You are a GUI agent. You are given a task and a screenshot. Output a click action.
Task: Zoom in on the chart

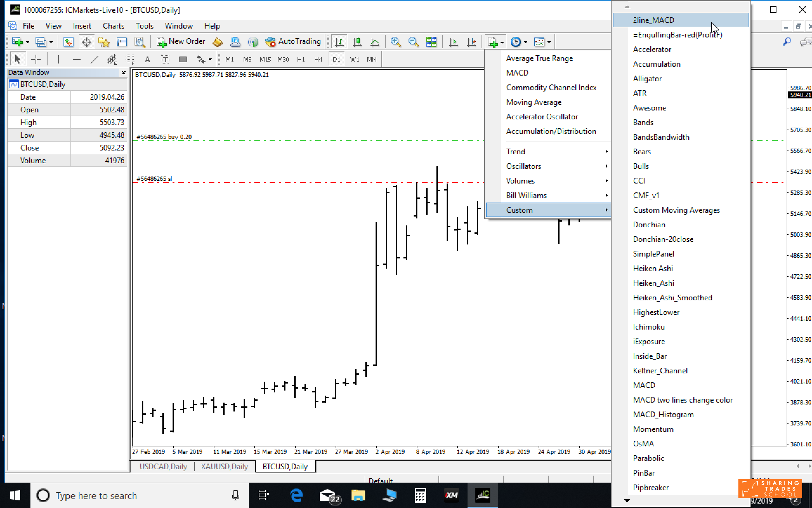(396, 42)
